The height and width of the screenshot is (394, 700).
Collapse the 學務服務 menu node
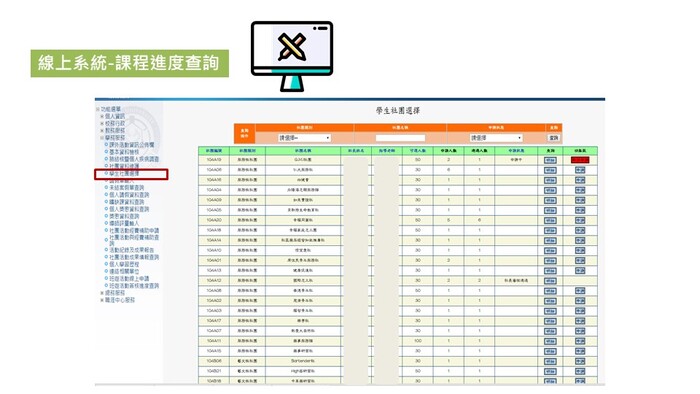tap(102, 138)
